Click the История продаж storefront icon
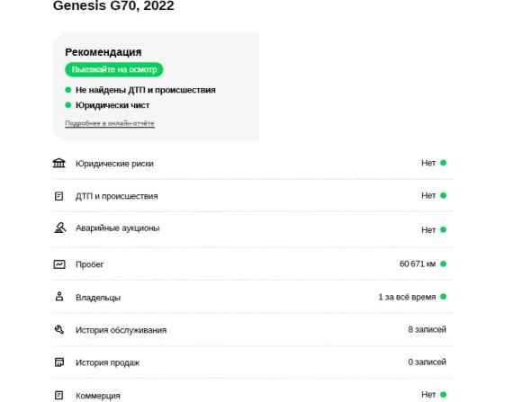The image size is (532, 402). (x=59, y=362)
